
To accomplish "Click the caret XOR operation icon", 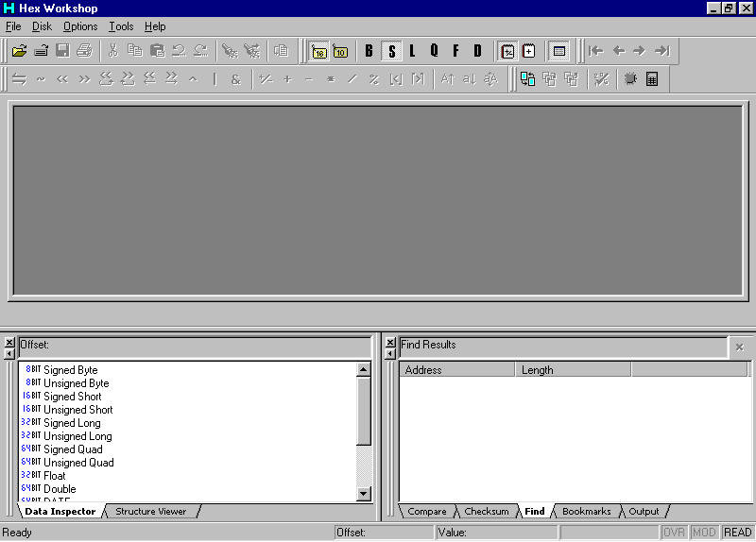I will [x=193, y=79].
